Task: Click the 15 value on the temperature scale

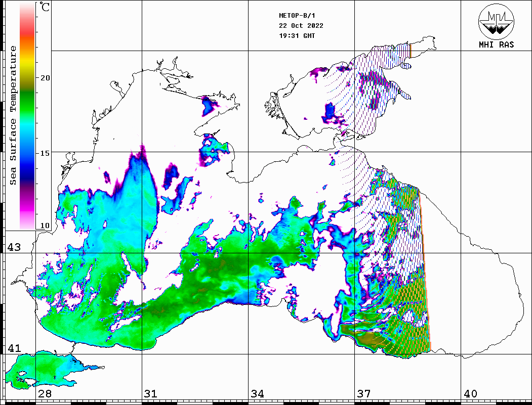Action: (46, 153)
